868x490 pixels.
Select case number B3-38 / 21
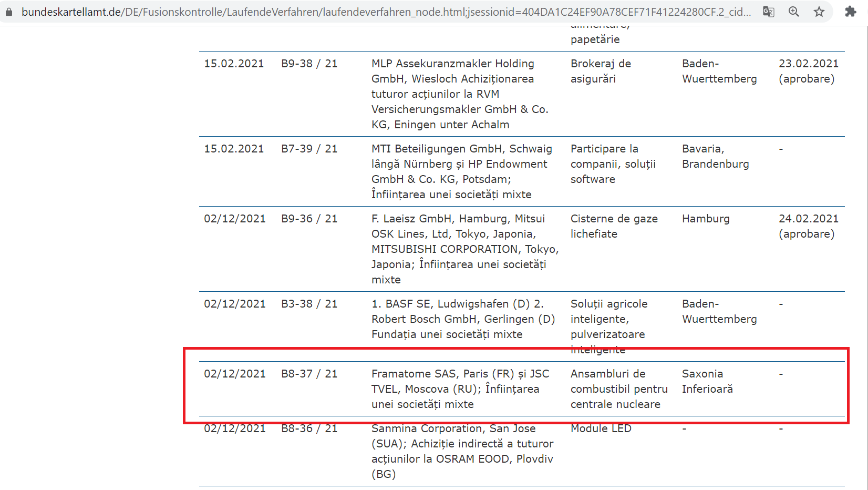pyautogui.click(x=309, y=304)
